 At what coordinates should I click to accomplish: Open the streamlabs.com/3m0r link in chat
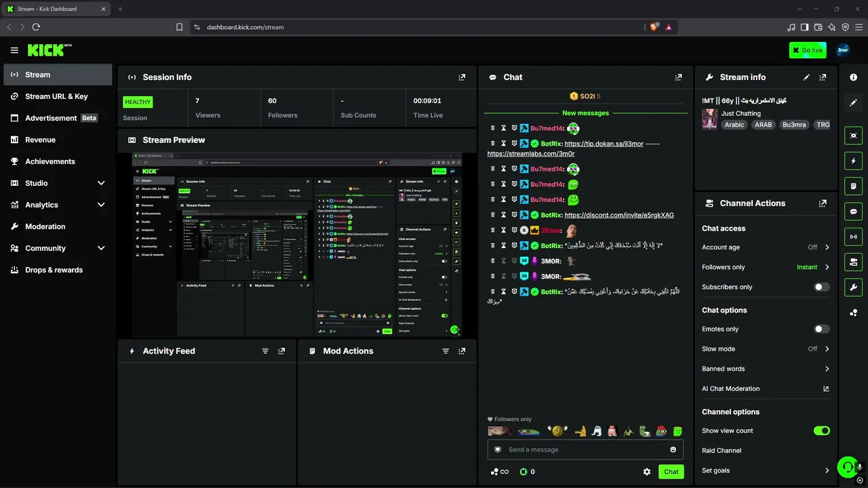coord(531,154)
